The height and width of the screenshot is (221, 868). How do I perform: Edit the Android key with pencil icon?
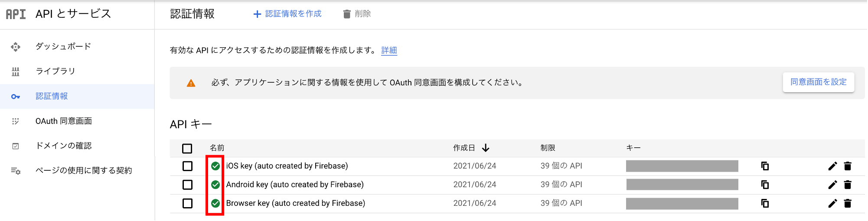[x=832, y=185]
